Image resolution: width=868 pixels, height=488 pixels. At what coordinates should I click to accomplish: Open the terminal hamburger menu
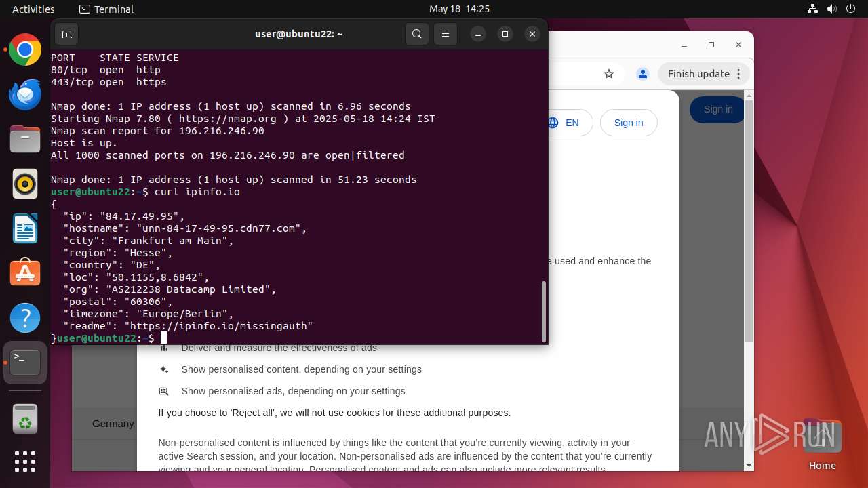(x=445, y=34)
